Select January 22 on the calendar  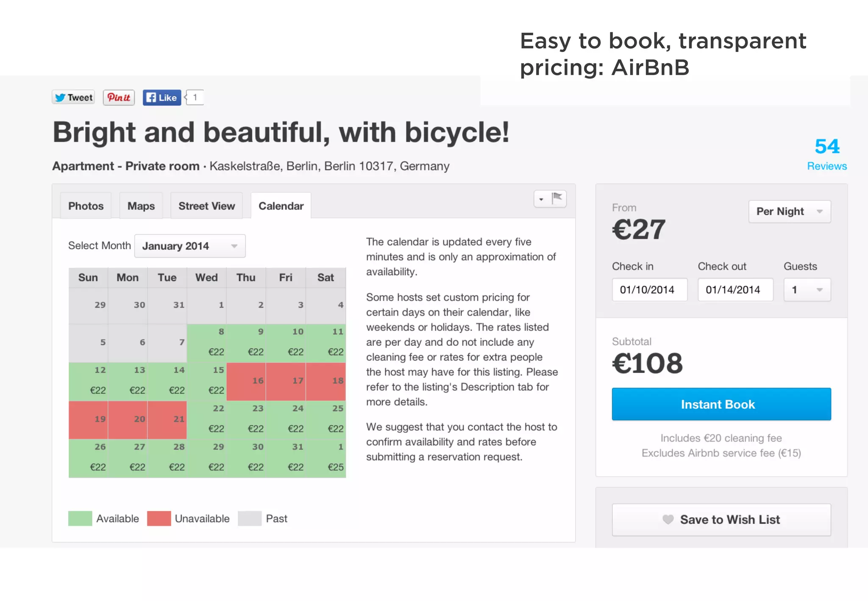coord(206,420)
